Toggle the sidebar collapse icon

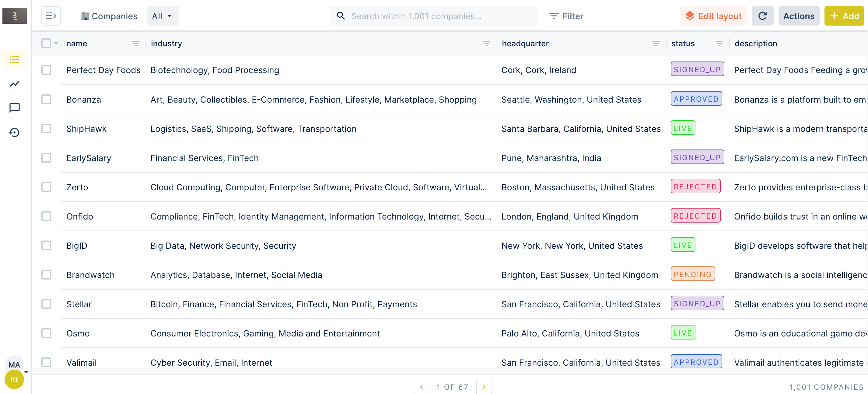click(x=51, y=16)
